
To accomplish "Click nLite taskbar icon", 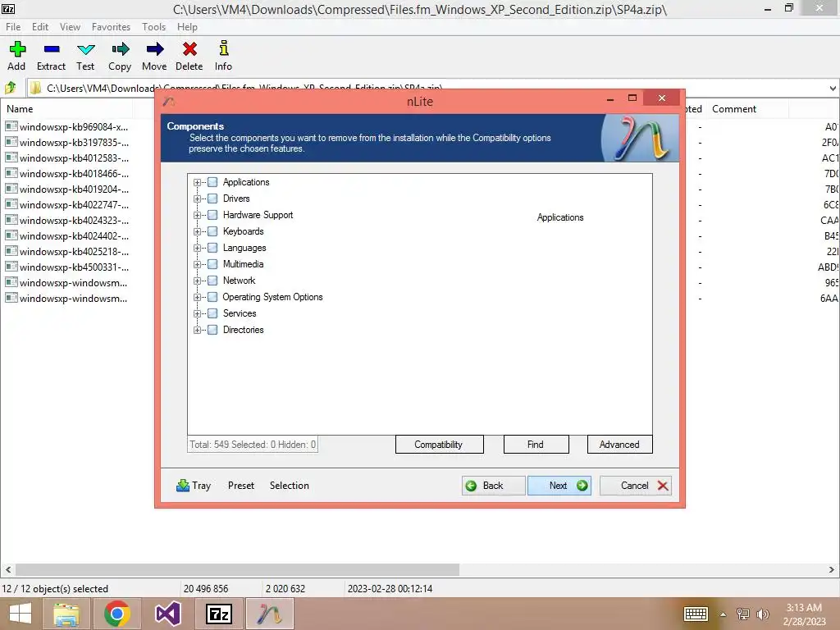I will pos(269,614).
